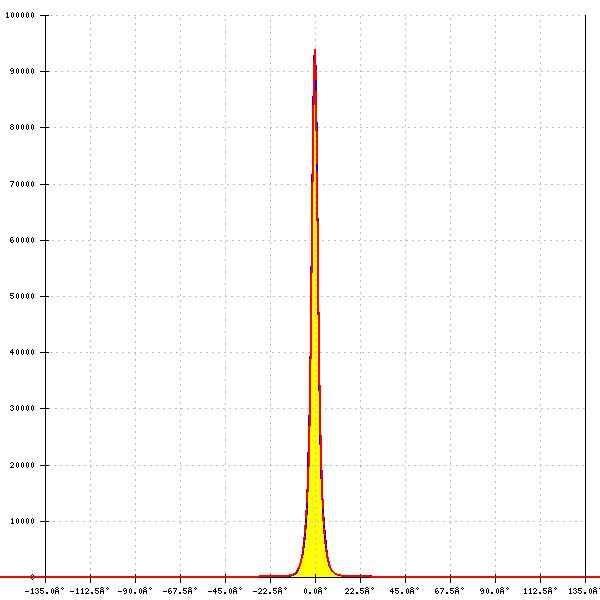Select the 80000 y-axis label
Image resolution: width=600 pixels, height=600 pixels.
22,127
